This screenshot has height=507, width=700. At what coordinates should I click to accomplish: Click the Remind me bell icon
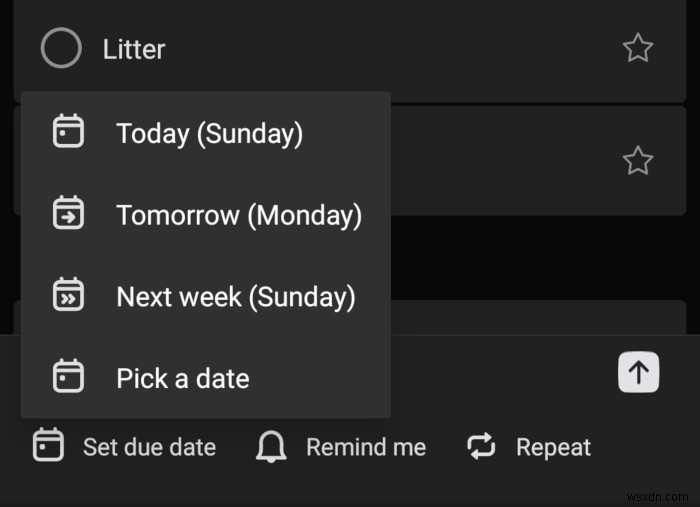coord(271,447)
